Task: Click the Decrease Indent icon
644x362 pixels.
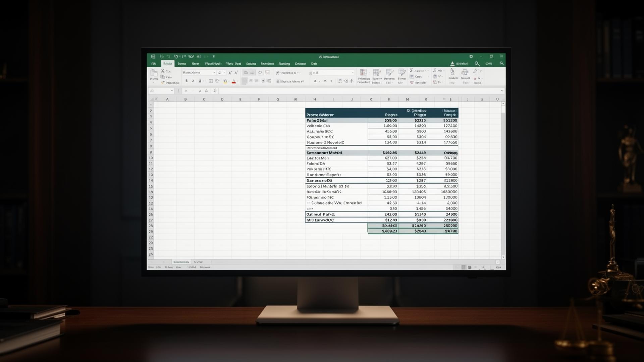Action: (x=263, y=81)
